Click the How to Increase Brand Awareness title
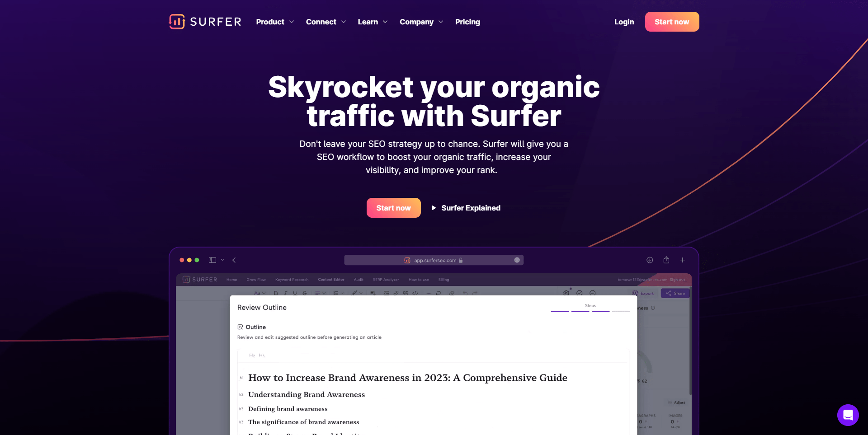The image size is (868, 435). [x=407, y=378]
